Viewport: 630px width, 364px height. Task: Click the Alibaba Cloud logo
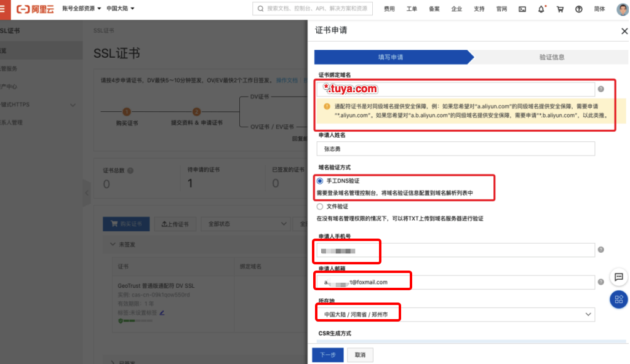click(x=35, y=9)
